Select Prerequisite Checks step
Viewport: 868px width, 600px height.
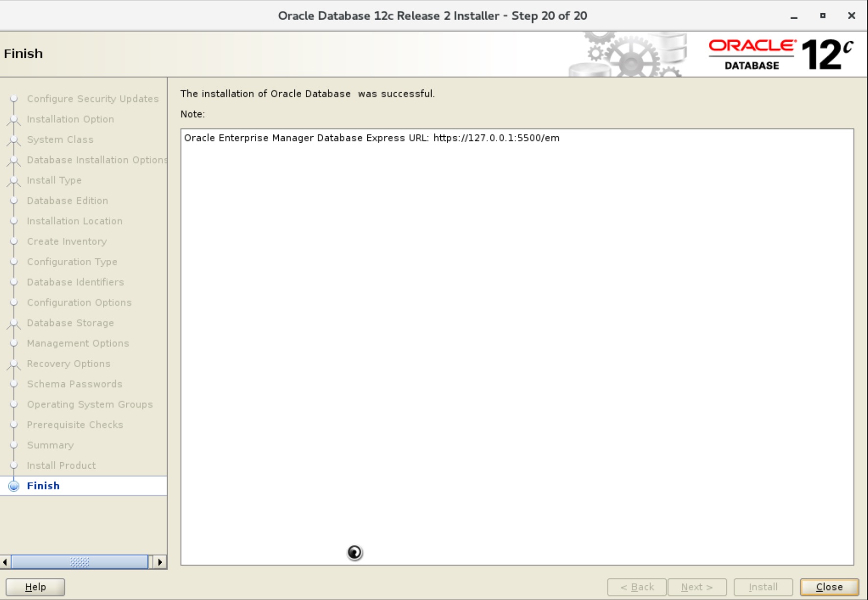point(75,425)
